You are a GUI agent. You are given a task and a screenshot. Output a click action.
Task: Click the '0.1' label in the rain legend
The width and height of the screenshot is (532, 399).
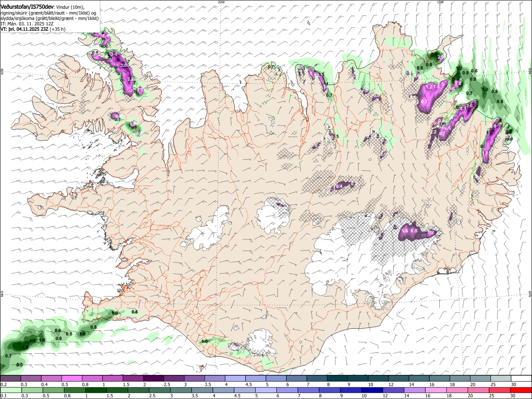3,396
